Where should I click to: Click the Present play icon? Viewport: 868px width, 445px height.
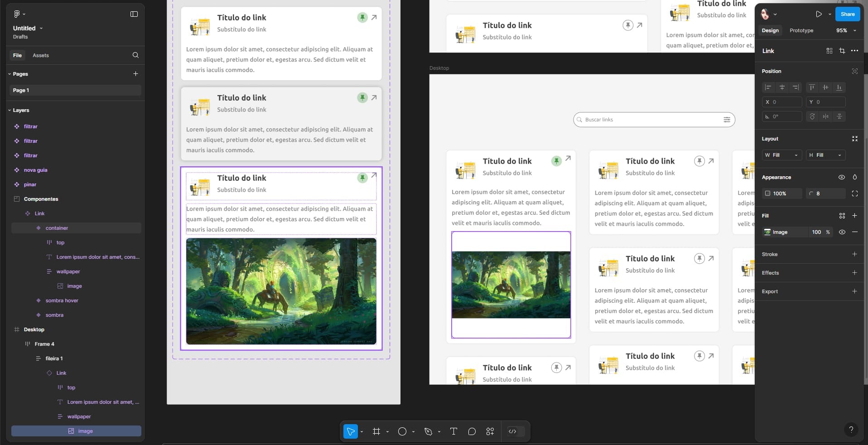click(819, 14)
